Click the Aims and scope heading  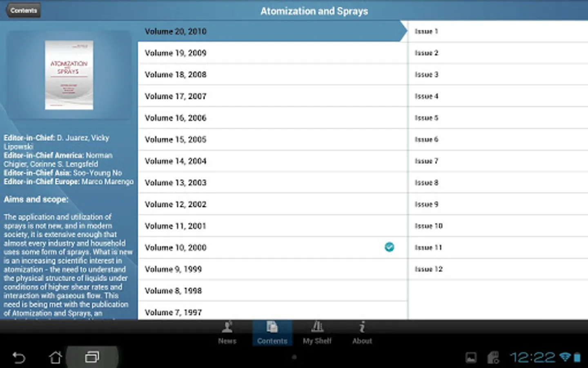(x=36, y=200)
